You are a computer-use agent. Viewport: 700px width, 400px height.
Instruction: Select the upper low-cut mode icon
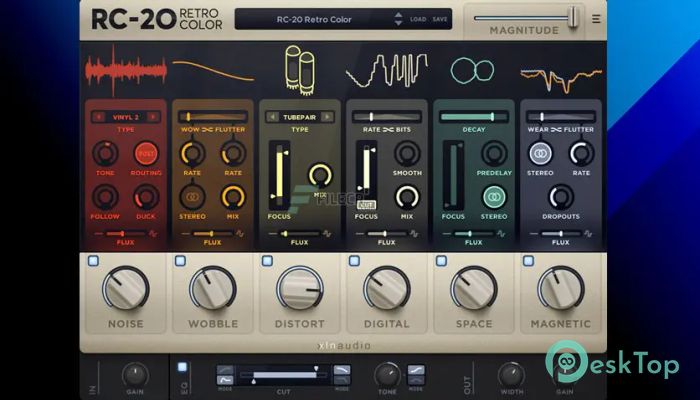(225, 370)
